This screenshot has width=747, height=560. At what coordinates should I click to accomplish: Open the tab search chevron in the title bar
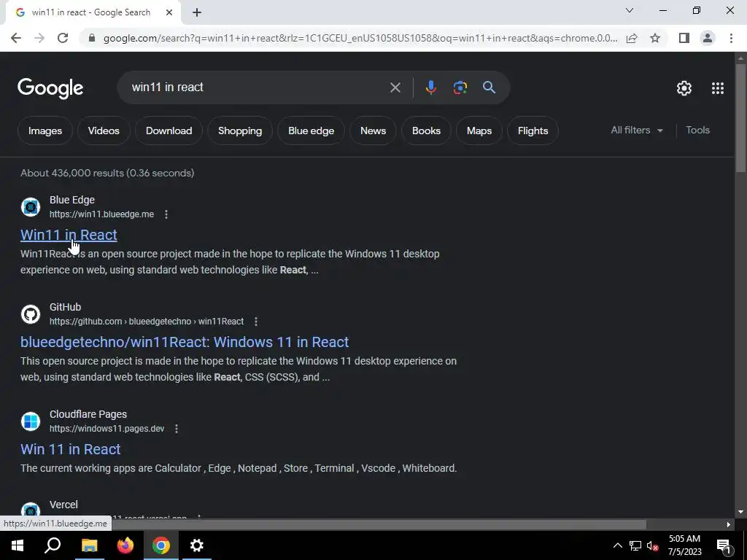click(630, 10)
